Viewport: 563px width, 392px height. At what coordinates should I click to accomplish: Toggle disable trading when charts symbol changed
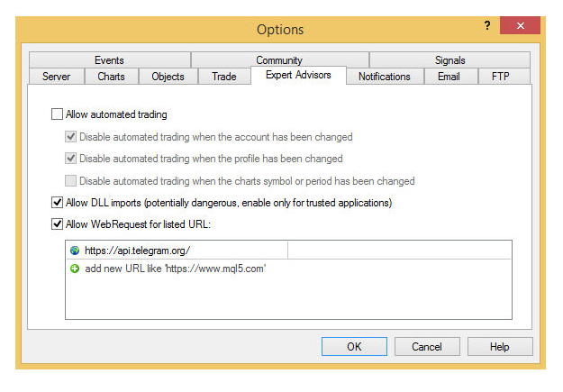(x=71, y=181)
